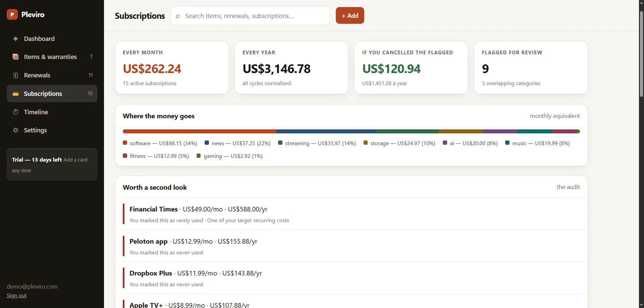The height and width of the screenshot is (308, 644).
Task: Click the US$3,146.78 yearly total
Action: coord(277,69)
